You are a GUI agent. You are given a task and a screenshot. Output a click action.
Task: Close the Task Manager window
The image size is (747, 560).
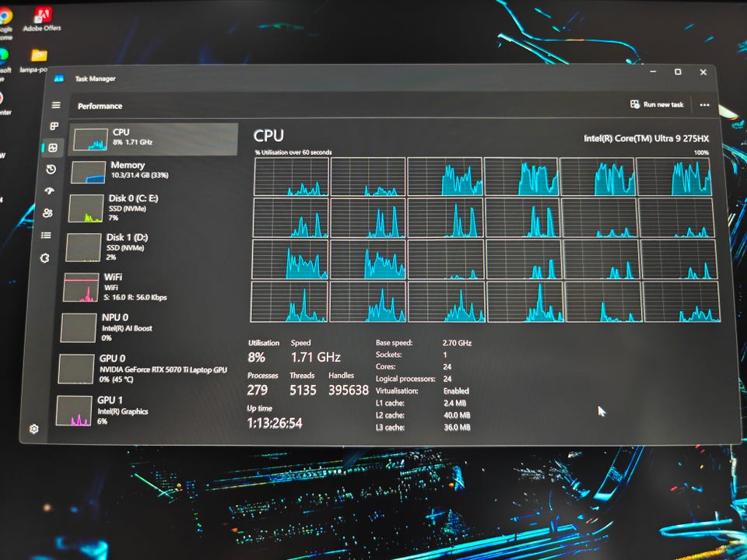(703, 72)
